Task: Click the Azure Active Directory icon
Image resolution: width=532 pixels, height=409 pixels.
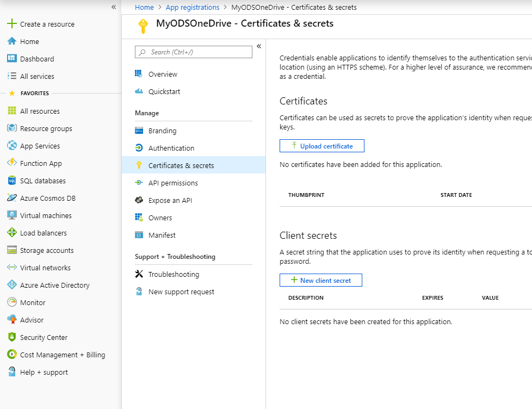Action: click(11, 285)
